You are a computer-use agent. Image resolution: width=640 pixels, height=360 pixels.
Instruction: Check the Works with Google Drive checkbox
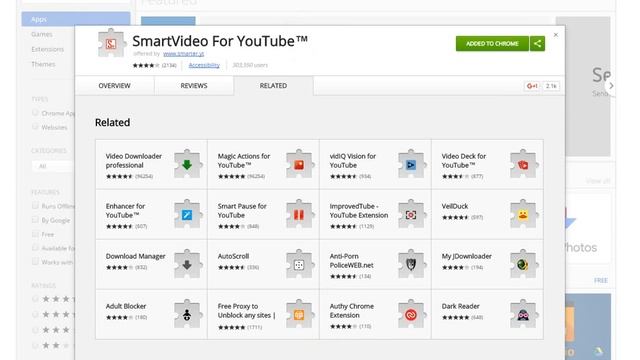click(x=35, y=262)
